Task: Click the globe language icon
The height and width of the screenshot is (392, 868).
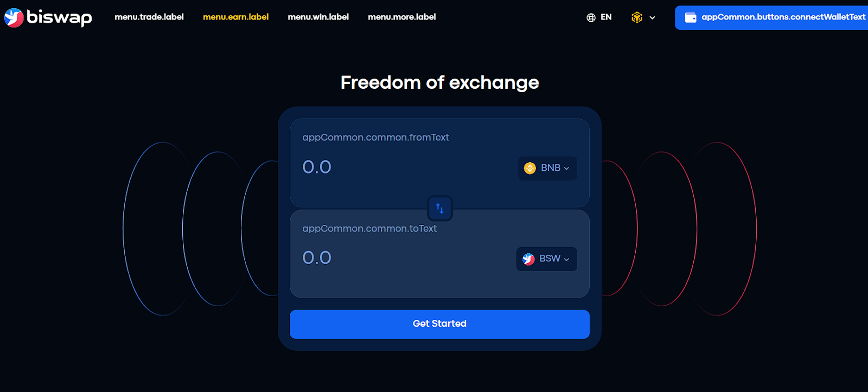Action: [591, 17]
